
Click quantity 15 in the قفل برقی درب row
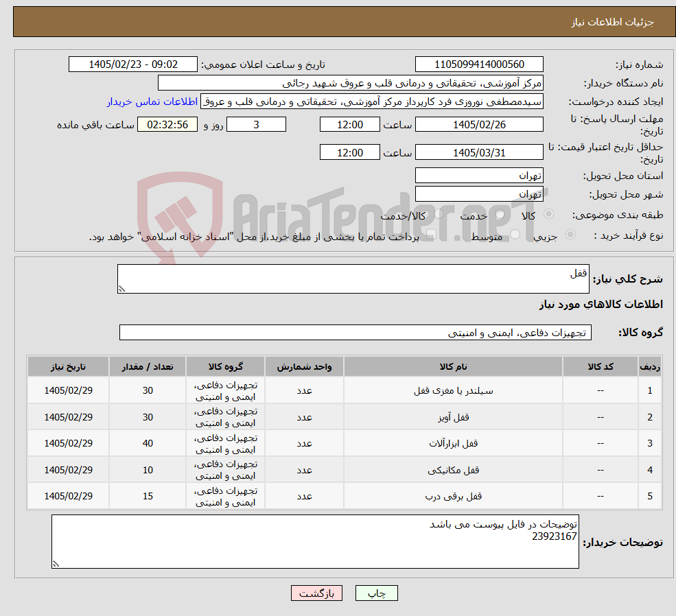(148, 496)
